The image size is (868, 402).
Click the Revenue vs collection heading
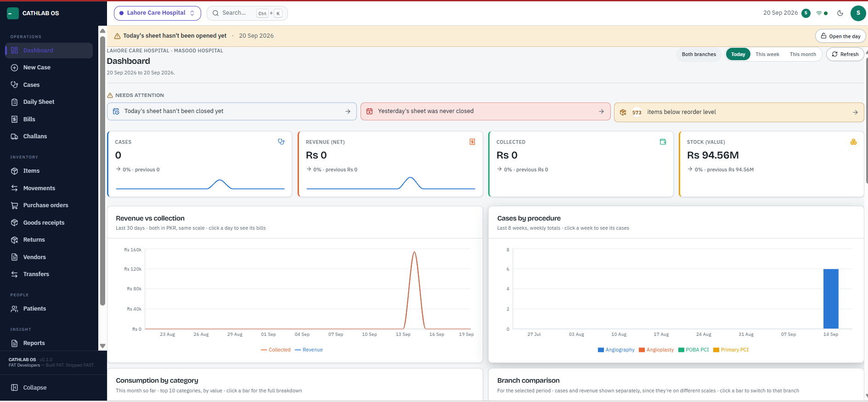pos(150,218)
